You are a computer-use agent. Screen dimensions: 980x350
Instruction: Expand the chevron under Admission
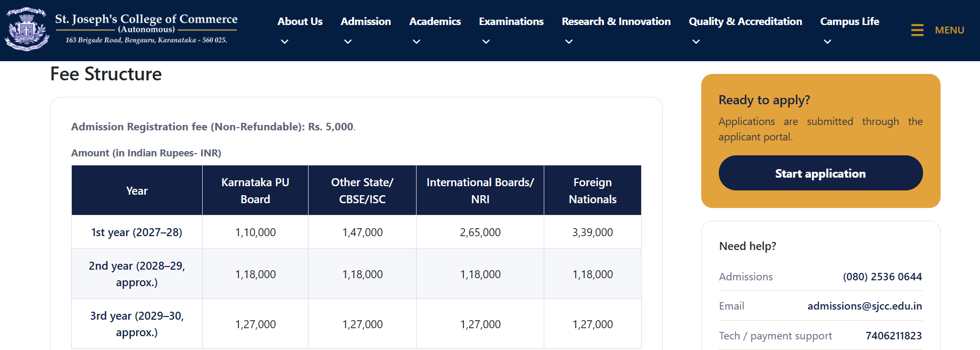pos(348,41)
